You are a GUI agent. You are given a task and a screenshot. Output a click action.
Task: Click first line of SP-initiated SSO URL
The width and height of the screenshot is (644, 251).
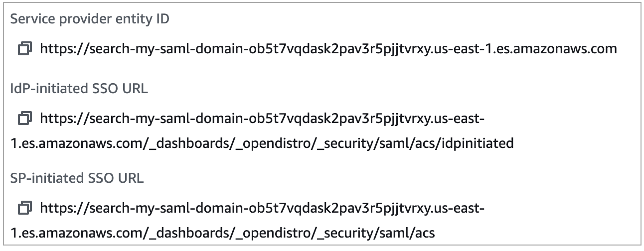point(262,207)
